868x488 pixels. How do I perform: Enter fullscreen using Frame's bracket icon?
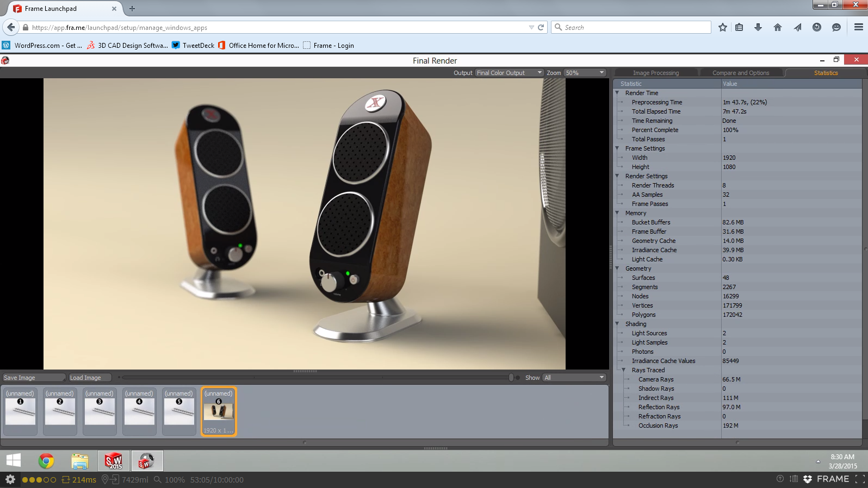pos(859,479)
